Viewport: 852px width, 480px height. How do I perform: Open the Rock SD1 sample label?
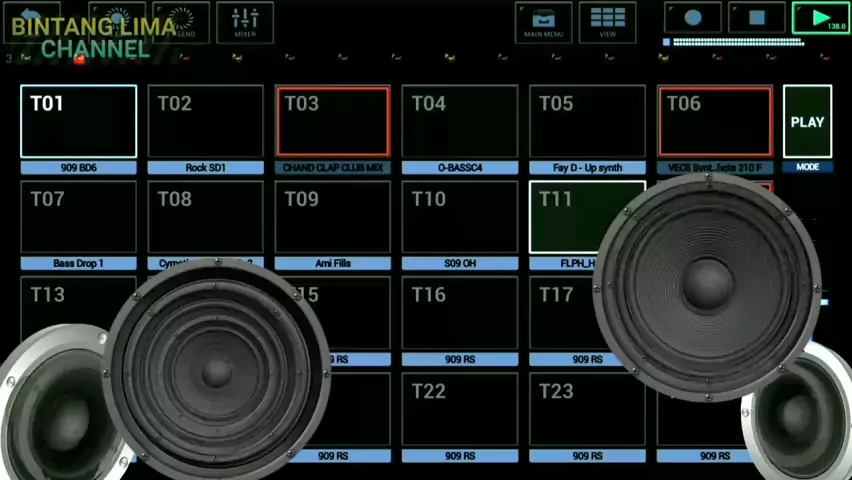click(x=205, y=168)
